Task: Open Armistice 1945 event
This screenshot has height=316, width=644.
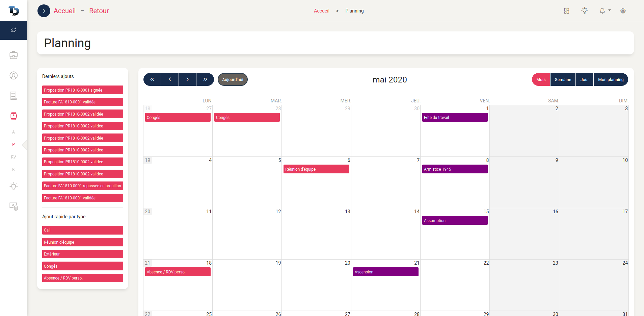Action: pyautogui.click(x=455, y=169)
